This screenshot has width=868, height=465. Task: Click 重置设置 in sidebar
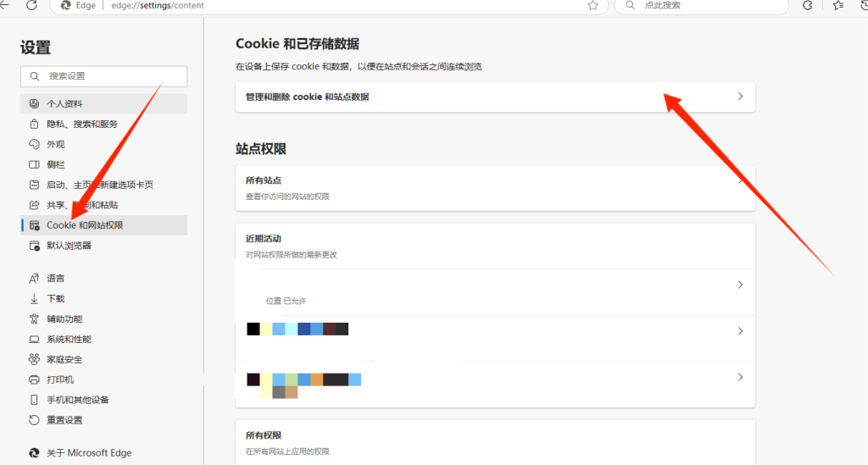pos(64,420)
